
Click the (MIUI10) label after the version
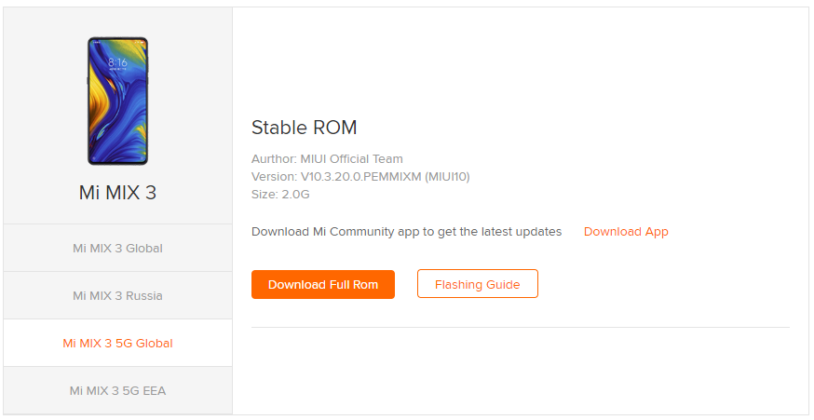pos(447,177)
